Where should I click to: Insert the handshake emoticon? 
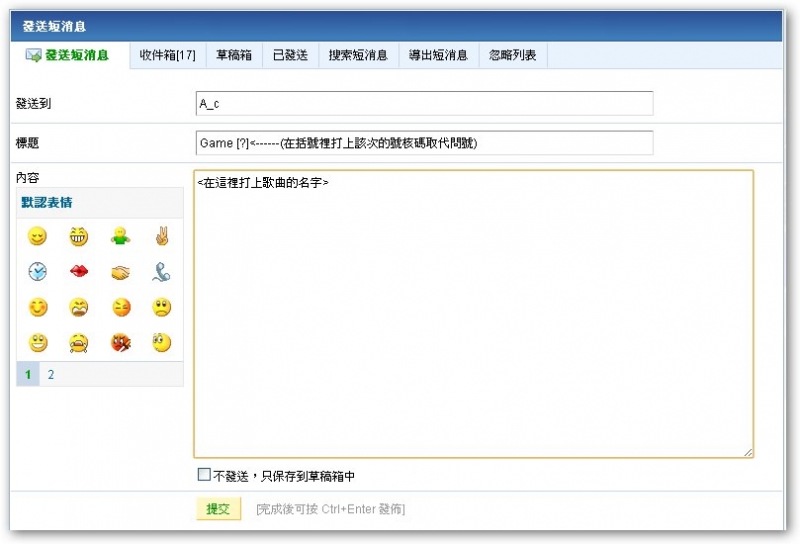pos(120,273)
